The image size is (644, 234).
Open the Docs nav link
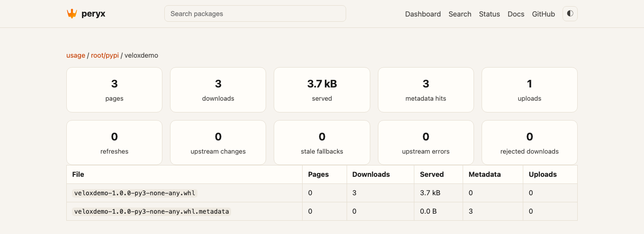point(516,14)
